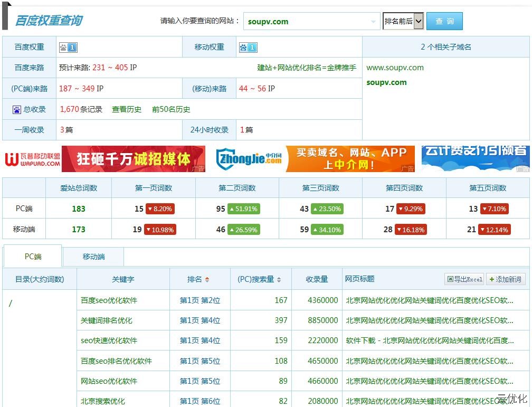Image resolution: width=532 pixels, height=407 pixels.
Task: Click the indexed count 8850000
Action: 322,320
